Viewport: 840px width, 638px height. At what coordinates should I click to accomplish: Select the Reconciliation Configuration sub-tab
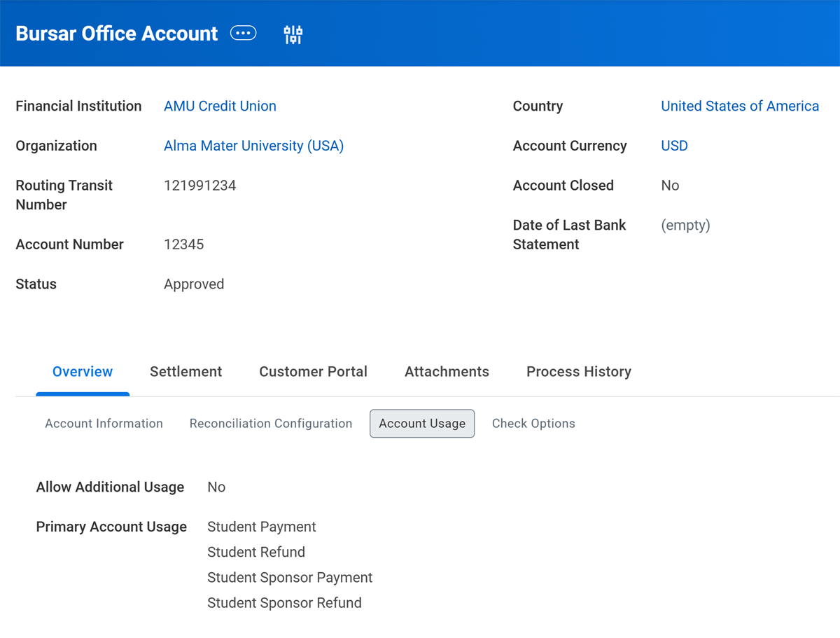pyautogui.click(x=271, y=424)
